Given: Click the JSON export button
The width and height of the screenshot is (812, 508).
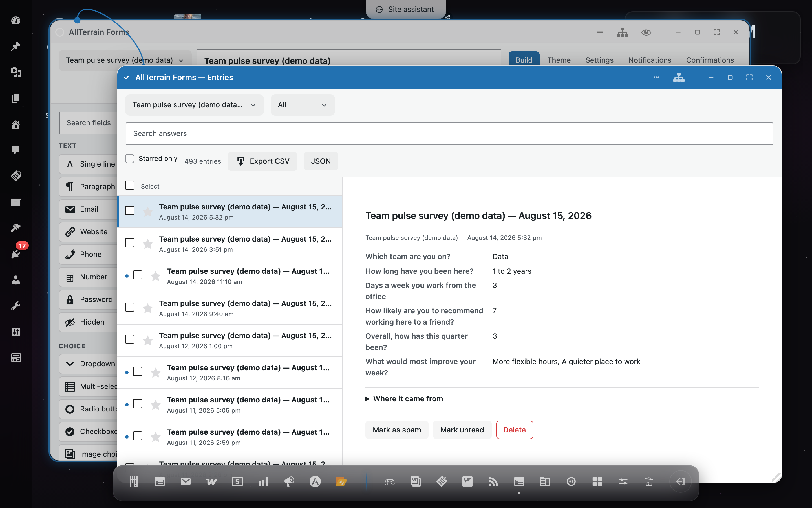Looking at the screenshot, I should point(321,161).
